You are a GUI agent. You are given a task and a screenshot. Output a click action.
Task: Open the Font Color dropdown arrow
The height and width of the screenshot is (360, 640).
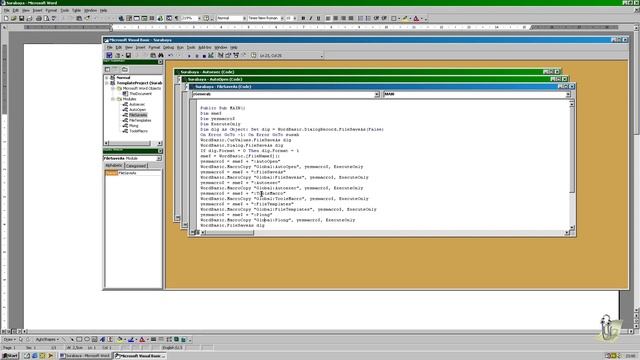click(421, 18)
